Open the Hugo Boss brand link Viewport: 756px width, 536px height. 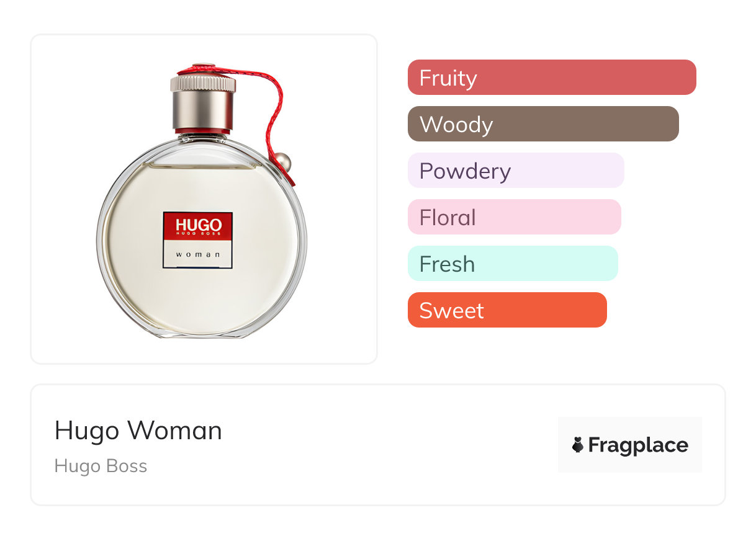pyautogui.click(x=101, y=466)
